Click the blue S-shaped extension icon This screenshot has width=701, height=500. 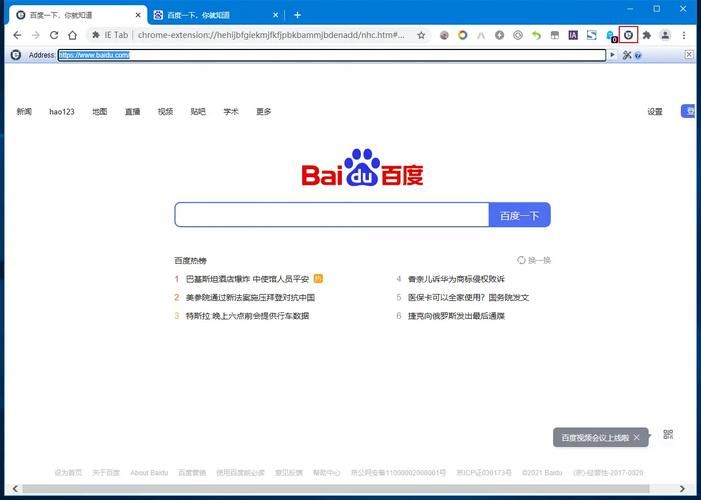coord(591,35)
